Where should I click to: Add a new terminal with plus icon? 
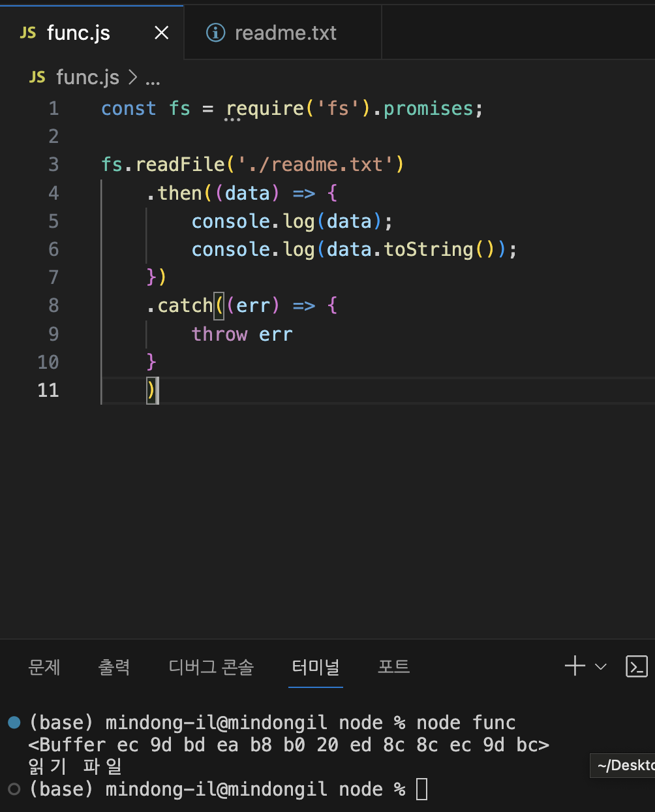[575, 666]
